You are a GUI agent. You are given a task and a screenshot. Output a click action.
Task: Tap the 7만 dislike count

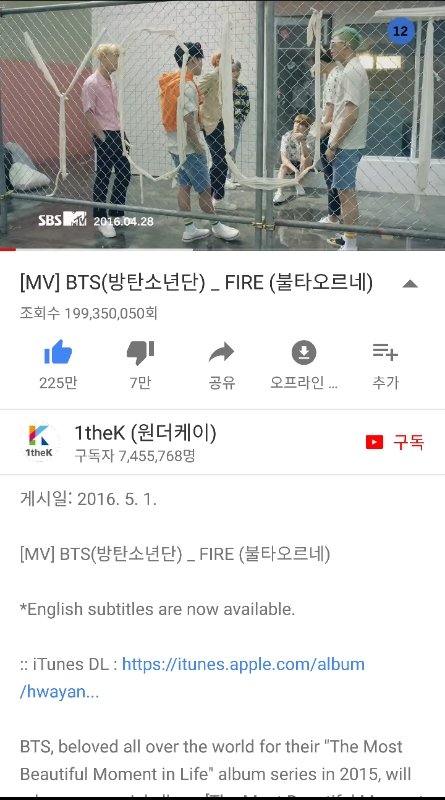(140, 382)
